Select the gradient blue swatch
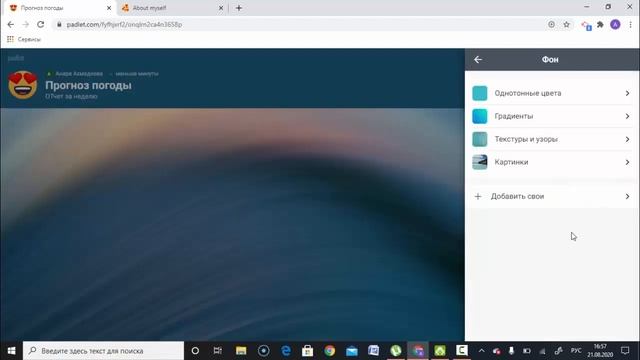Image resolution: width=640 pixels, height=360 pixels. pos(480,116)
